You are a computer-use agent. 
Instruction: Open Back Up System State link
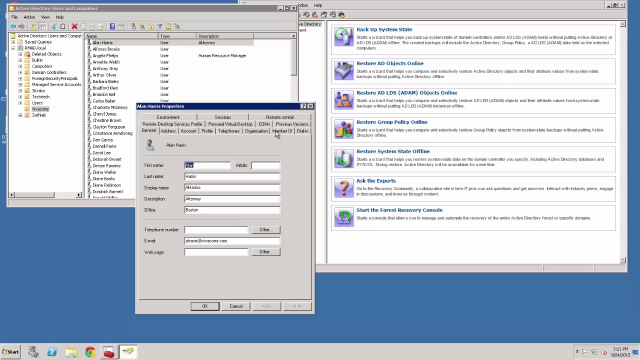point(384,30)
